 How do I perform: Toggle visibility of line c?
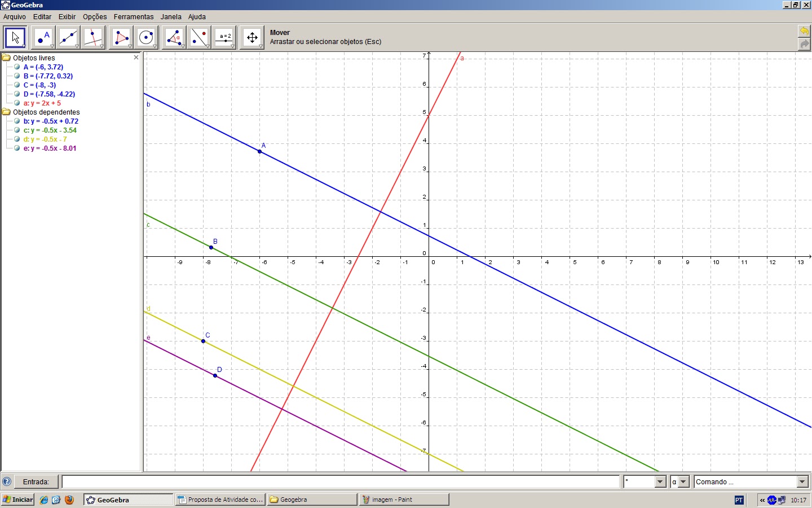pyautogui.click(x=17, y=130)
